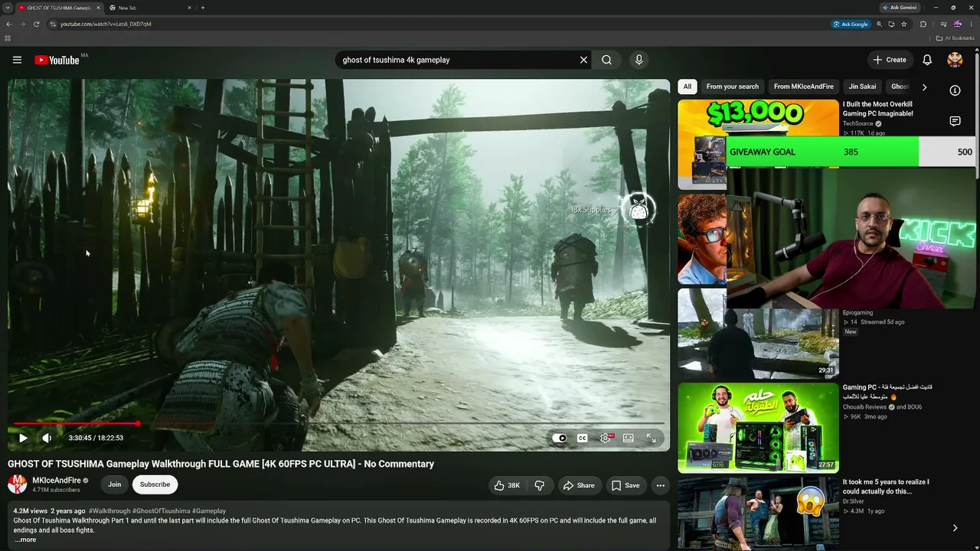
Task: Open the apps grid in the bookmarks bar
Action: point(8,38)
